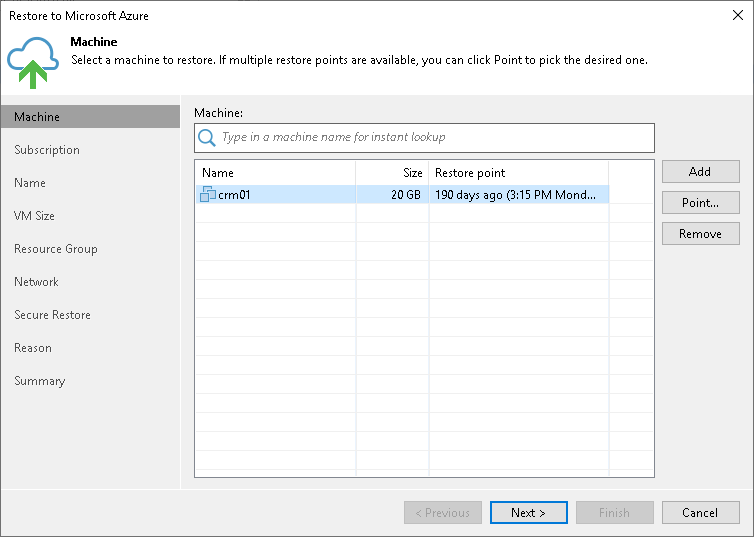This screenshot has height=537, width=754.
Task: Click the disabled < Previous button
Action: pos(442,512)
